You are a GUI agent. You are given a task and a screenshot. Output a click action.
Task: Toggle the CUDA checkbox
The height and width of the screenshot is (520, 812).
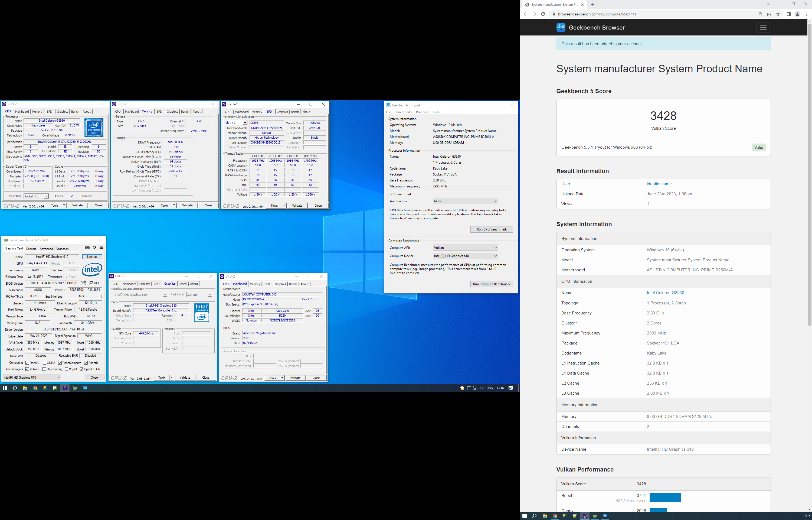click(45, 363)
